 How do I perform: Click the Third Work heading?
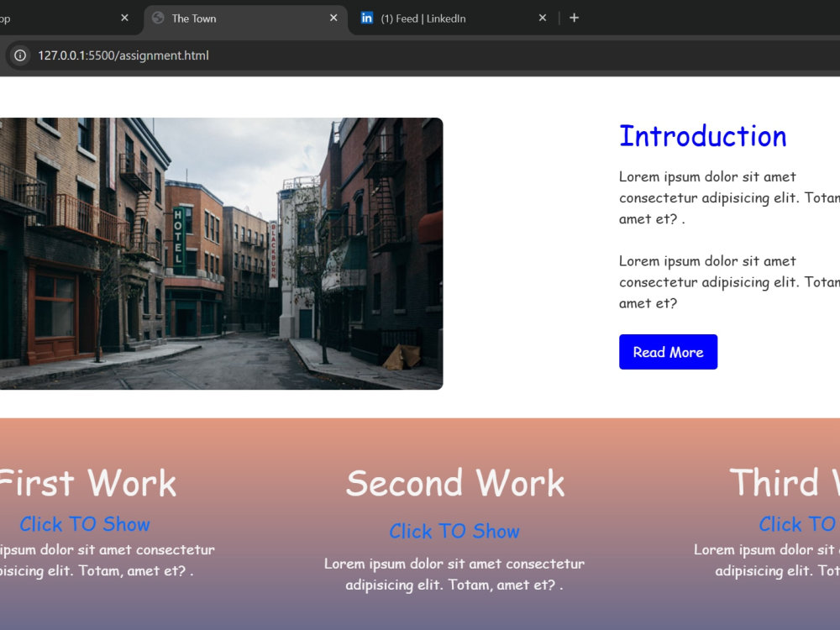(x=785, y=483)
